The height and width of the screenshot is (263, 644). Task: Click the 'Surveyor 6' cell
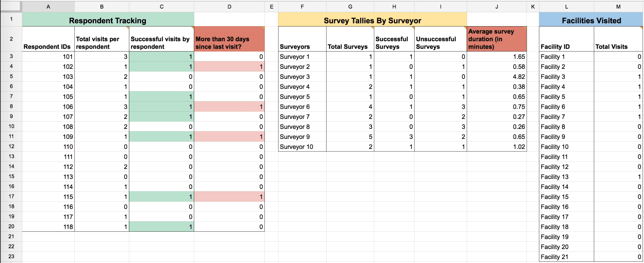click(302, 106)
